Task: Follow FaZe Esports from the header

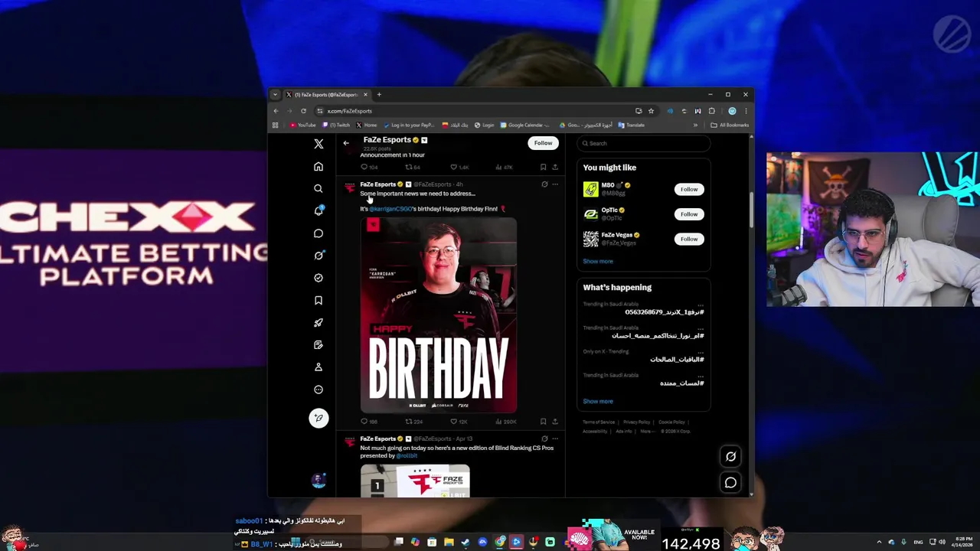Action: (543, 143)
